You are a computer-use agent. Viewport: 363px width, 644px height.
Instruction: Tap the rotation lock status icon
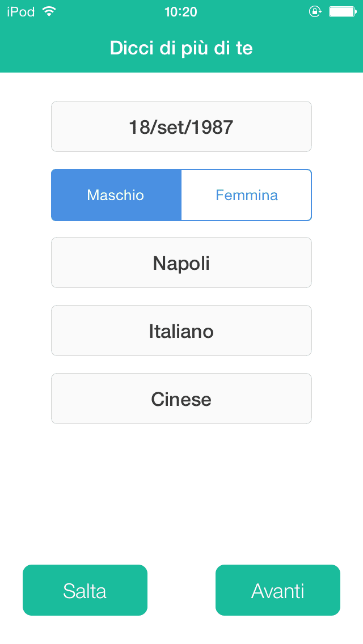click(x=315, y=11)
